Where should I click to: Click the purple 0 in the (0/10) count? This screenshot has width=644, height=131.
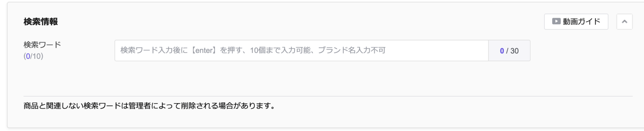[28, 56]
